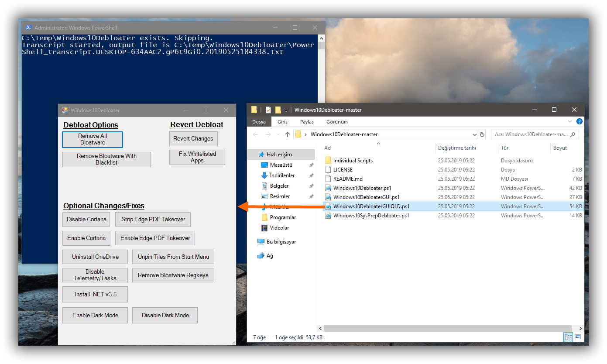
Task: Click Remove Bloatware Regkeys button
Action: [173, 275]
